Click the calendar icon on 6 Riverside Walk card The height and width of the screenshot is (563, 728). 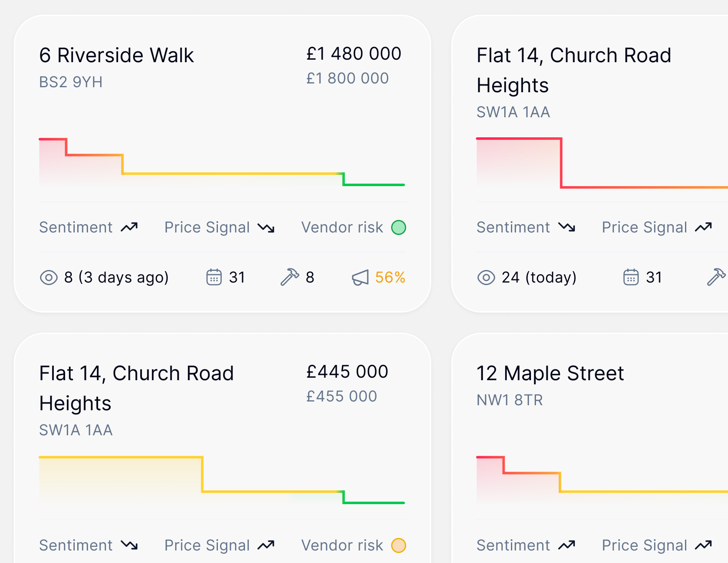pos(214,277)
